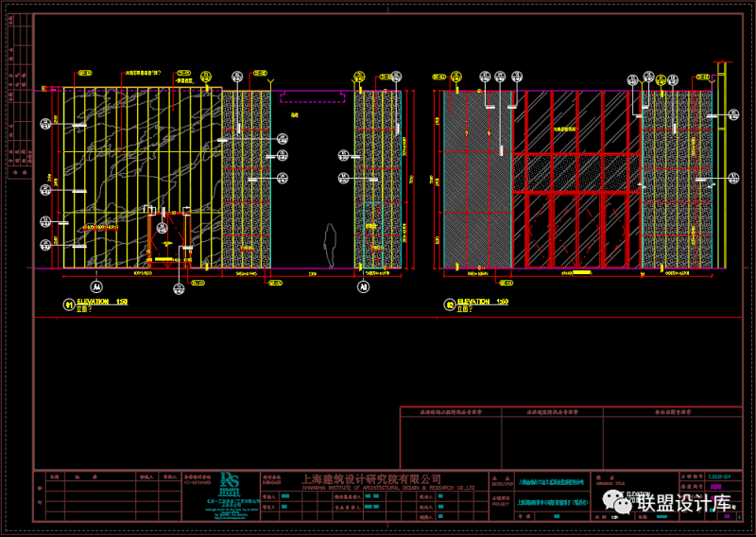Image resolution: width=756 pixels, height=537 pixels.
Task: Select the circled 02 elevation number marker
Action: 449,304
